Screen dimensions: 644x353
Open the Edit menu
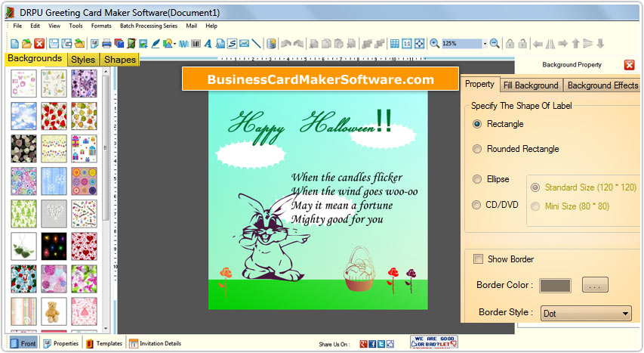35,26
